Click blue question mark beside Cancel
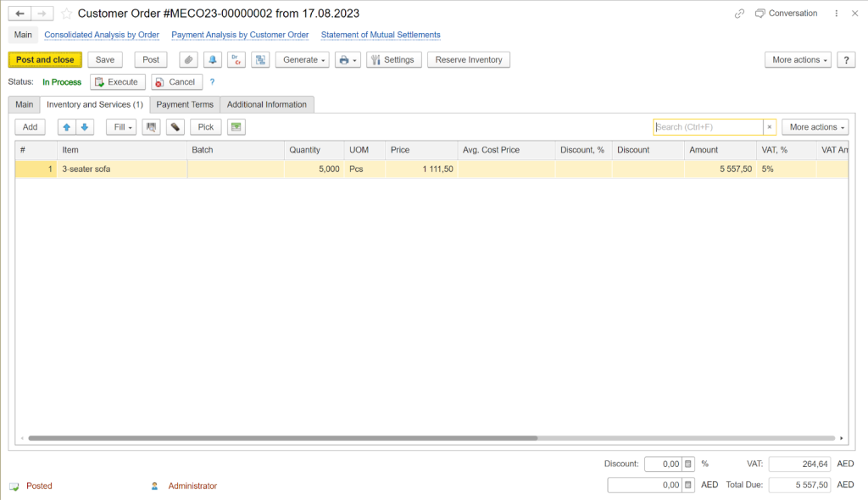The height and width of the screenshot is (500, 868). (x=212, y=82)
